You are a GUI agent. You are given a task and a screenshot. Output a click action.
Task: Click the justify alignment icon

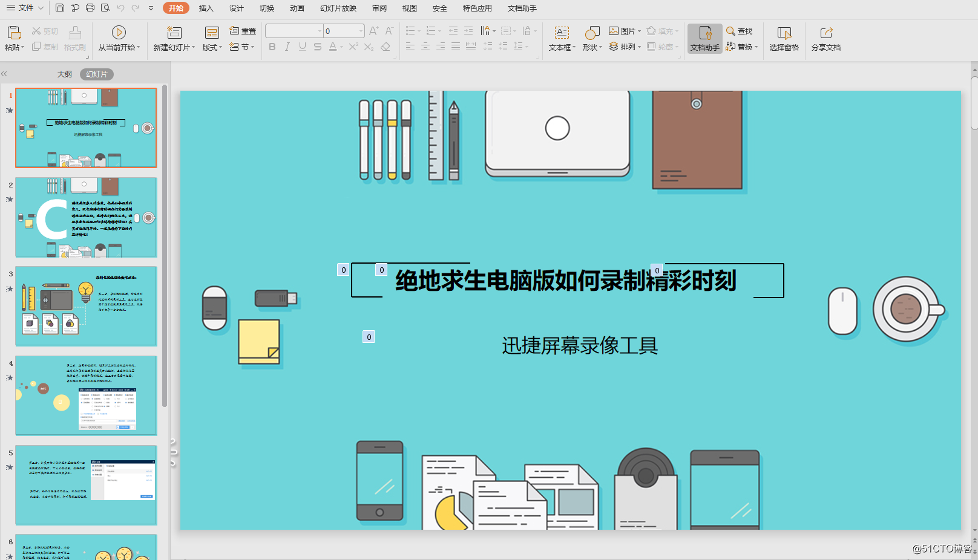(456, 47)
